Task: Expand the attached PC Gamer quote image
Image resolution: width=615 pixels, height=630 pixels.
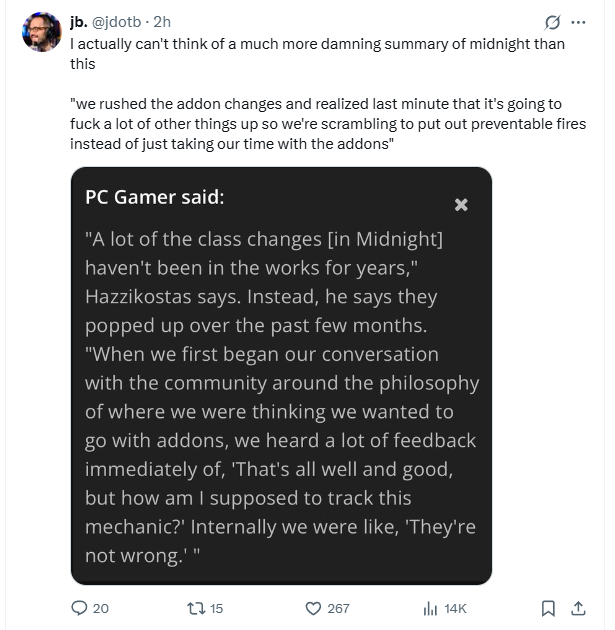Action: coord(281,376)
